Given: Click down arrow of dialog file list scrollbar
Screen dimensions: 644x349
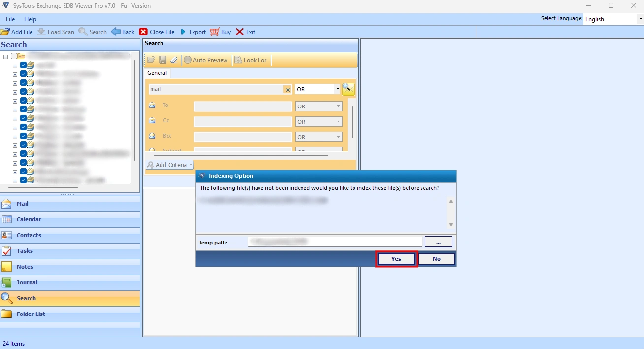Looking at the screenshot, I should point(451,225).
